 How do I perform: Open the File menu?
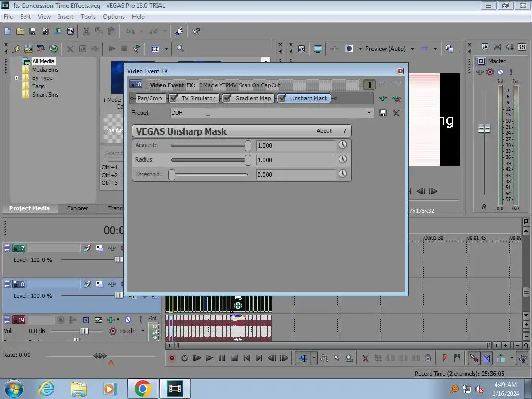(x=8, y=16)
